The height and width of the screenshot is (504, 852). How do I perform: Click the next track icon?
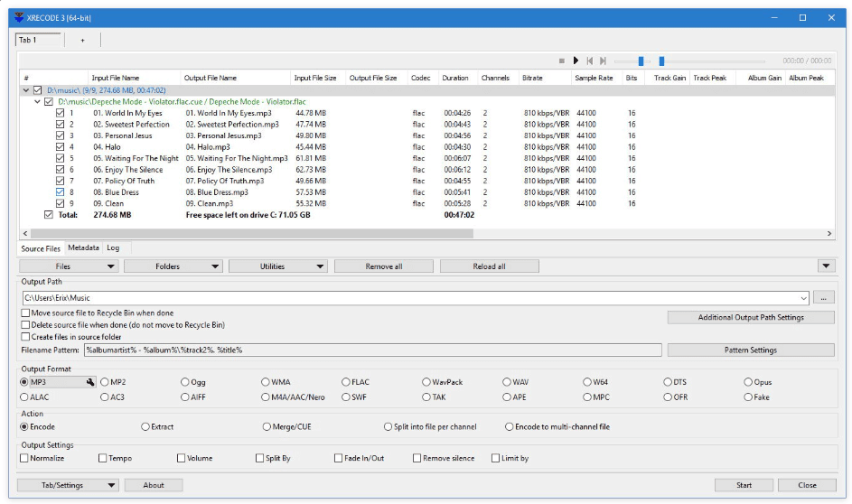pos(603,61)
